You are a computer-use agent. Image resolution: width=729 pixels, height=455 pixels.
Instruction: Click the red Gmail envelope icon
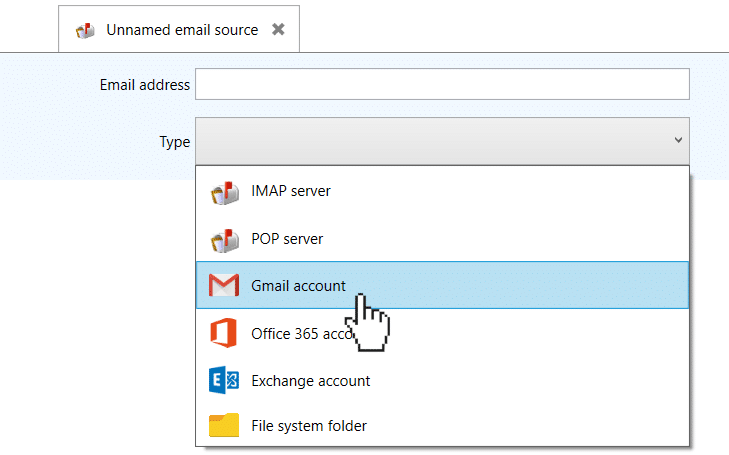[224, 285]
